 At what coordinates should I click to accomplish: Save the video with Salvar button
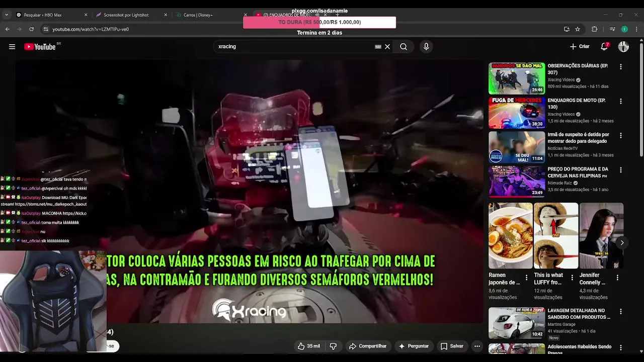click(452, 346)
